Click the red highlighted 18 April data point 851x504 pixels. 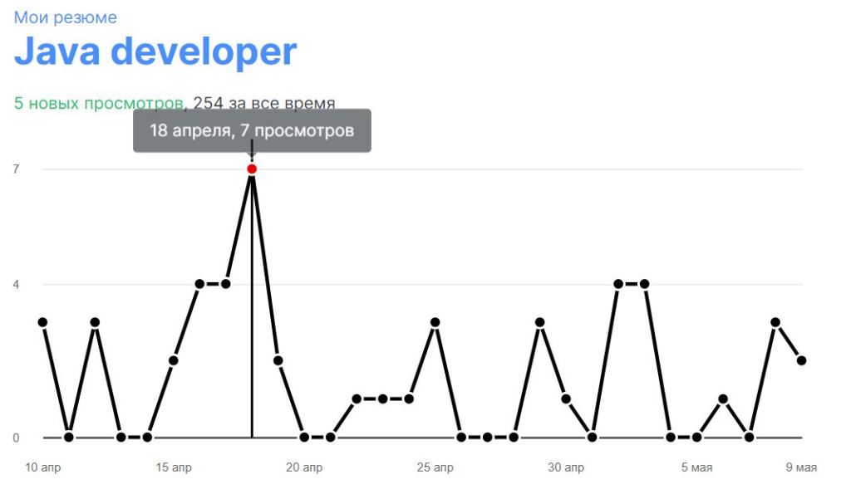[x=252, y=169]
